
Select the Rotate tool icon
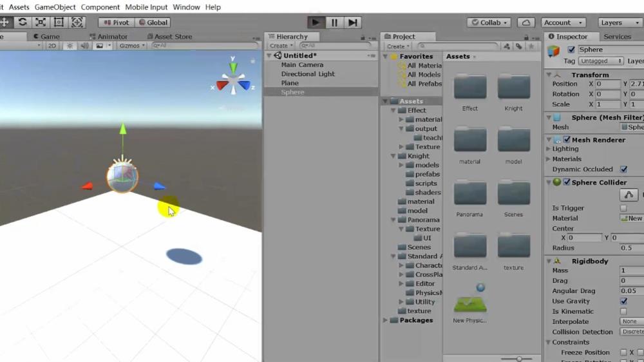[x=23, y=22]
